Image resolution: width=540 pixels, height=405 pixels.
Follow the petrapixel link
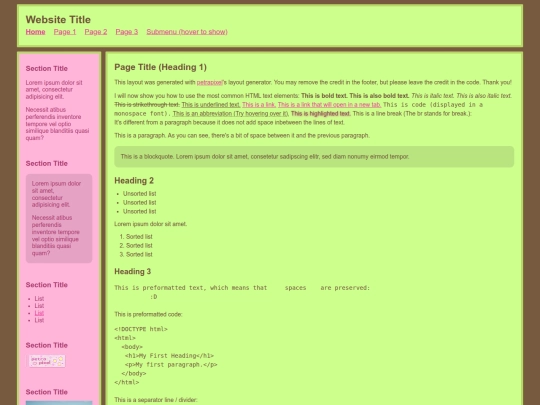pos(209,82)
